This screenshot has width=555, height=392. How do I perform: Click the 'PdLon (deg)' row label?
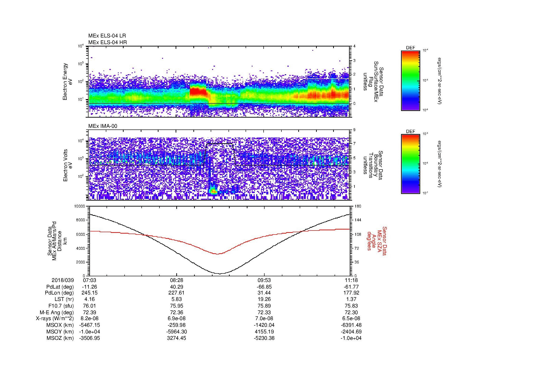click(x=60, y=293)
